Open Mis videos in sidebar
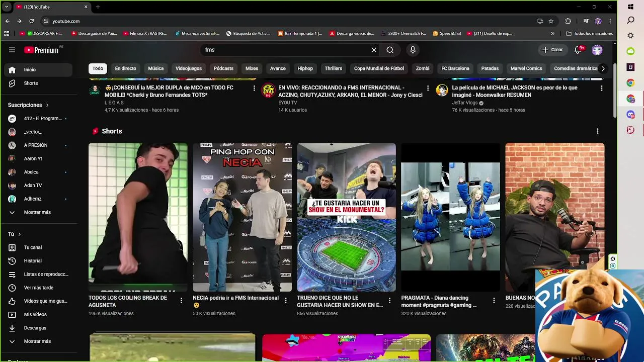 (39, 314)
